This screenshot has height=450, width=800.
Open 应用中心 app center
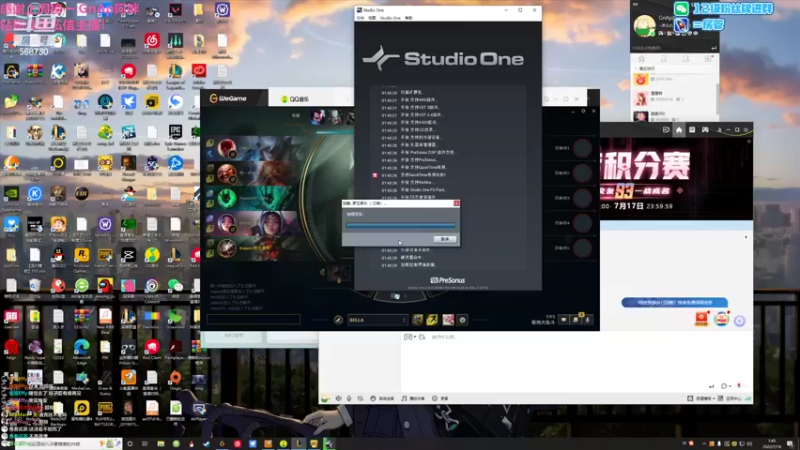pyautogui.click(x=730, y=398)
